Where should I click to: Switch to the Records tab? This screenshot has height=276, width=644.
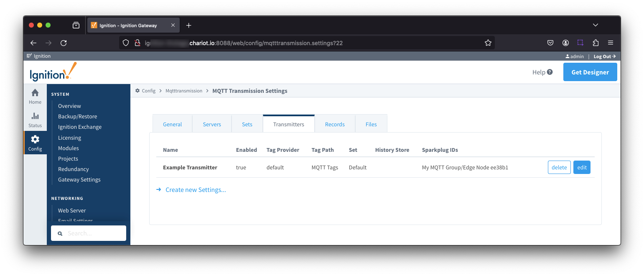pyautogui.click(x=335, y=124)
